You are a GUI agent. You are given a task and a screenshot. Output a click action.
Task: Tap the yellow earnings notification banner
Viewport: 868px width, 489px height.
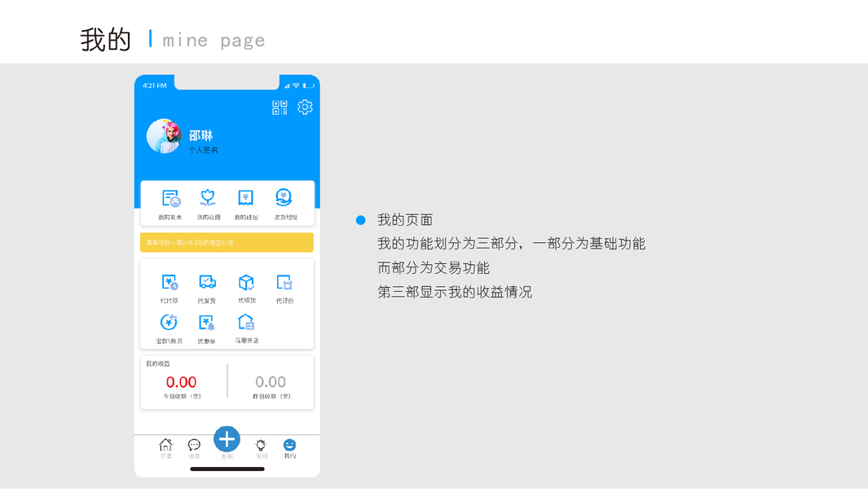(x=227, y=243)
